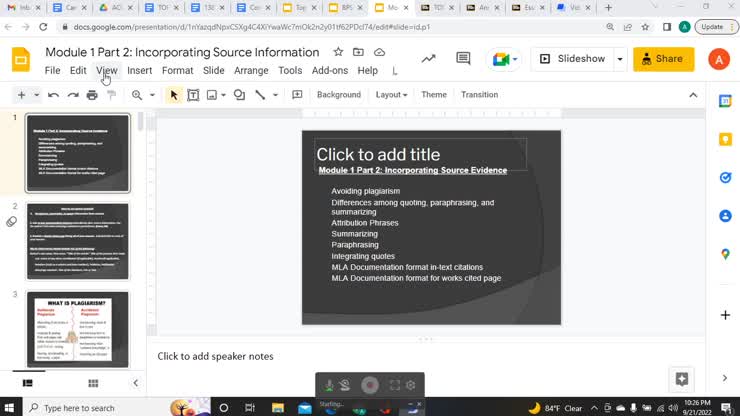740x416 pixels.
Task: Choose the select cursor tool
Action: point(174,95)
